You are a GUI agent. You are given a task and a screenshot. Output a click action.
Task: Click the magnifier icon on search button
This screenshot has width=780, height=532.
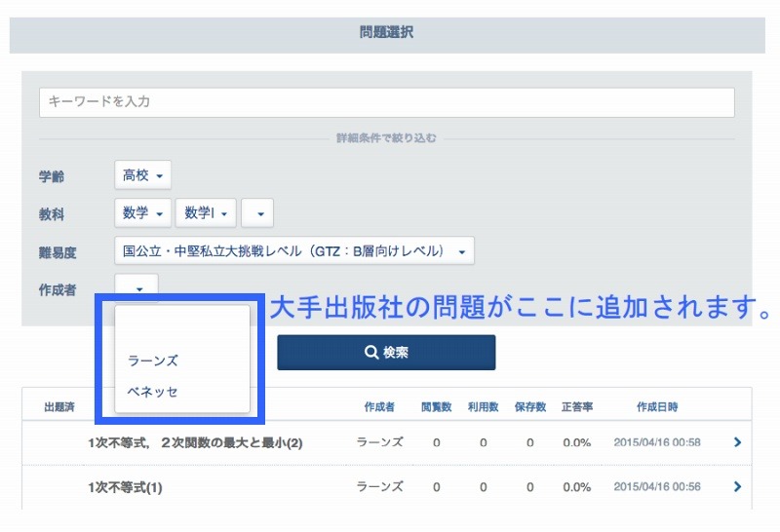[371, 353]
